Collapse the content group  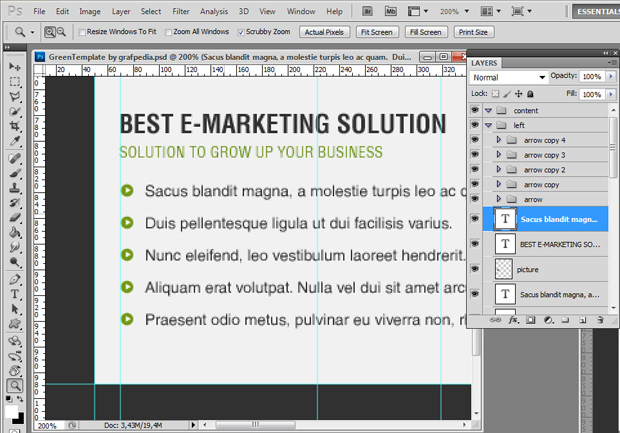click(x=488, y=110)
